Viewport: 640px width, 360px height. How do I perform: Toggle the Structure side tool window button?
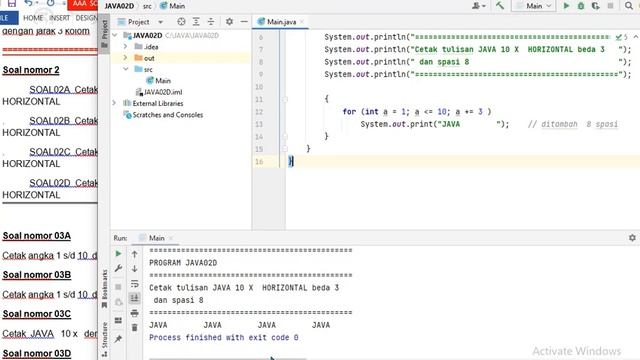click(104, 339)
